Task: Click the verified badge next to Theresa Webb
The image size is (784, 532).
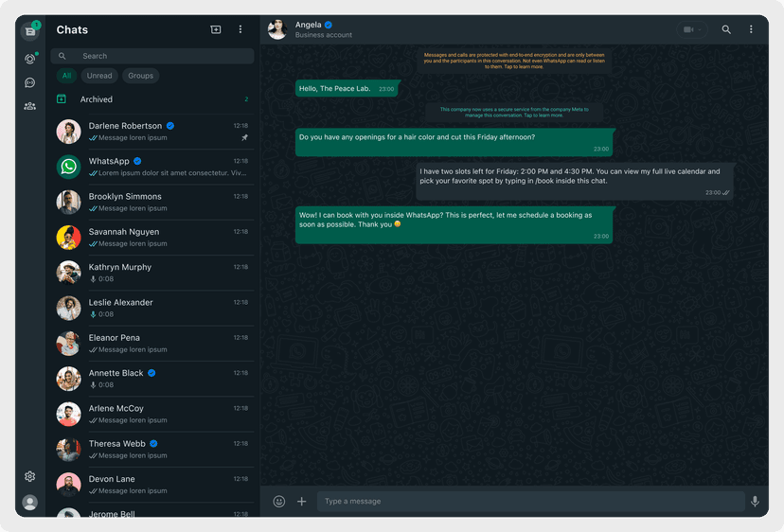Action: point(154,444)
